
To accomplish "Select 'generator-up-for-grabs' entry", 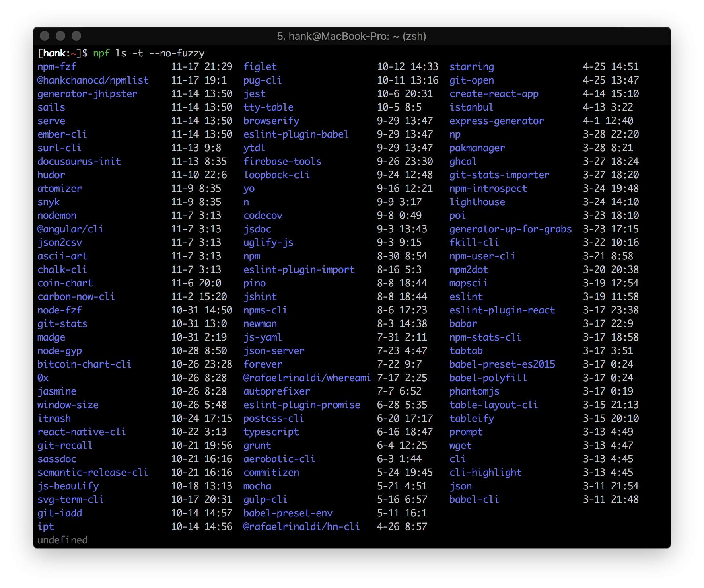I will (511, 229).
